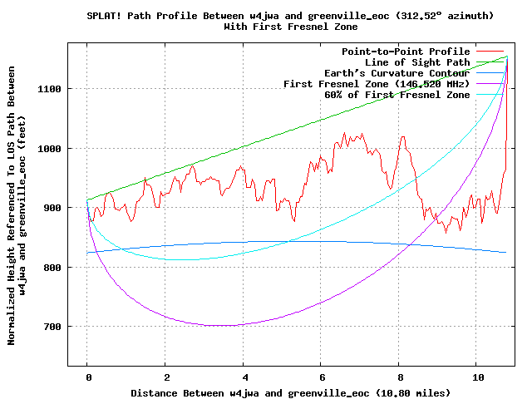The height and width of the screenshot is (399, 532).
Task: Click the legend label 'First Fresnel Zone (146.520 MHz)'
Action: 377,84
